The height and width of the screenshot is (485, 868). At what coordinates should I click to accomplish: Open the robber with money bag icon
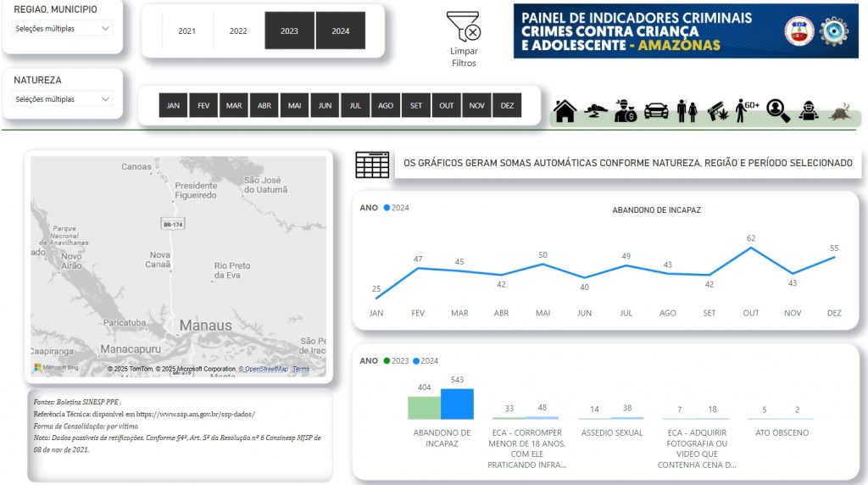pos(626,110)
